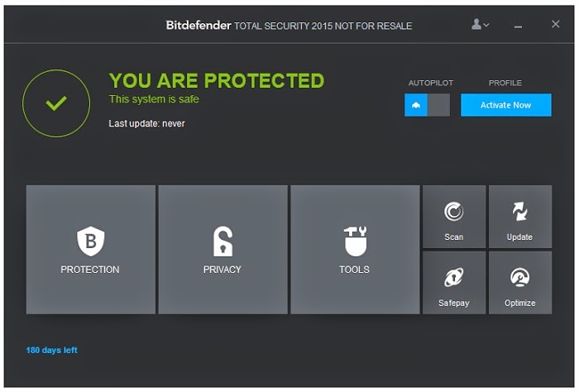Click the green protected checkmark circle
Image resolution: width=579 pixels, height=392 pixels.
pos(56,103)
